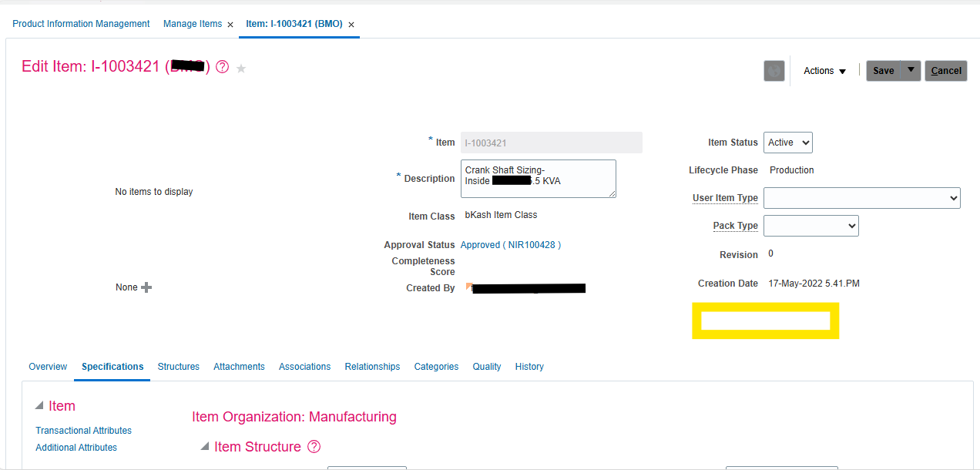Open help icon beside Edit Item title
This screenshot has width=980, height=470.
coord(223,67)
